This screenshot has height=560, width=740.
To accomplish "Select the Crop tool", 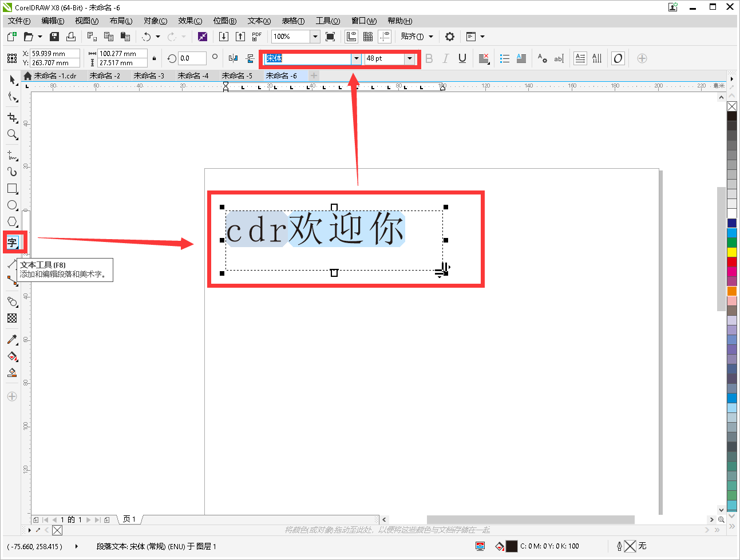I will 12,117.
